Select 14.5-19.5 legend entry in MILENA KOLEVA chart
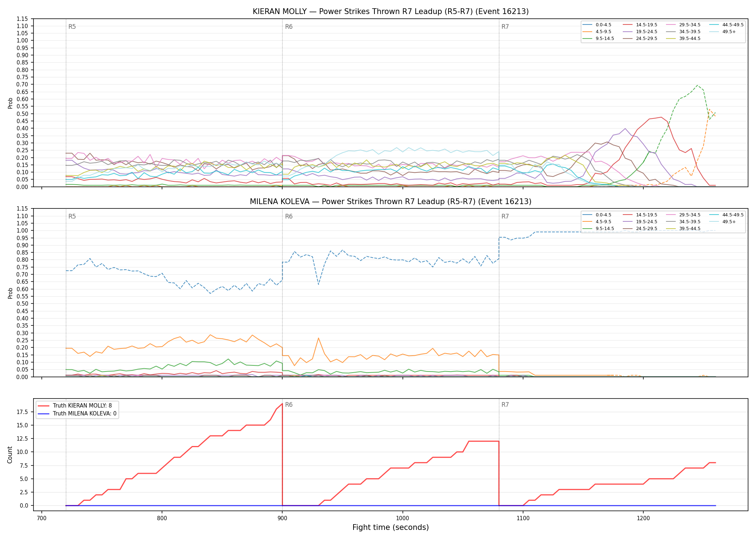Image resolution: width=756 pixels, height=540 pixels. [640, 215]
